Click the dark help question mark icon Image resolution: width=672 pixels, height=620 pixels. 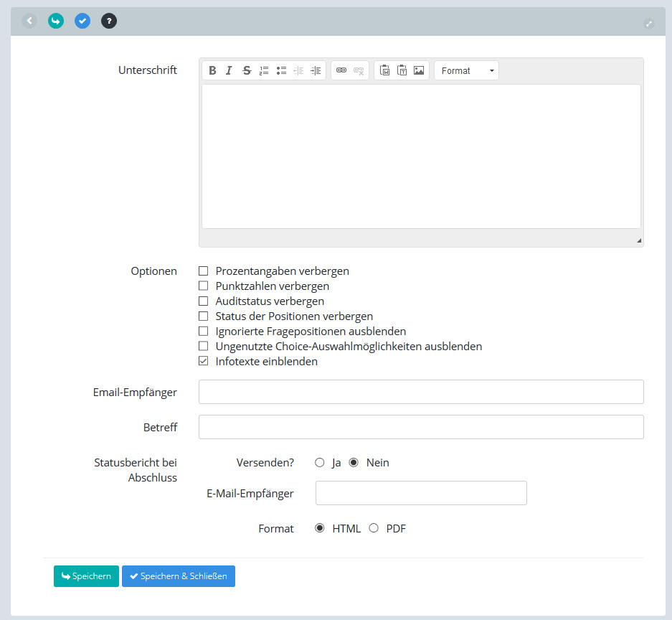[x=109, y=22]
